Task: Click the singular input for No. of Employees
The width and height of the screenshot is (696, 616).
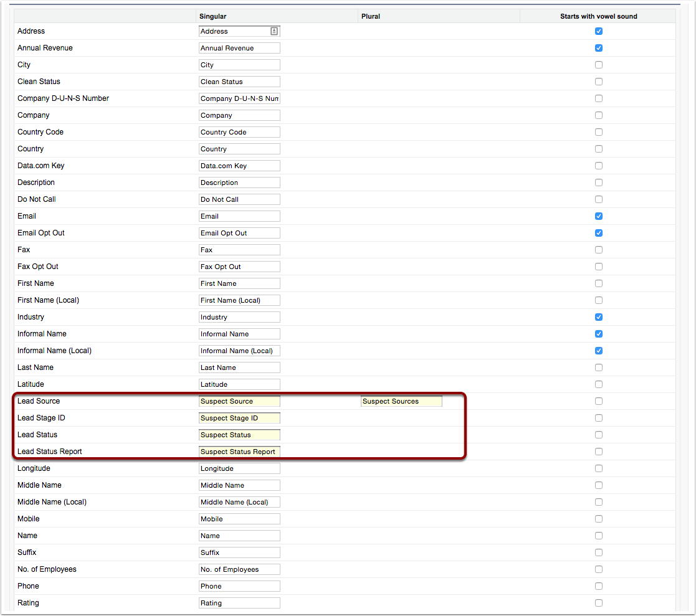Action: point(239,569)
